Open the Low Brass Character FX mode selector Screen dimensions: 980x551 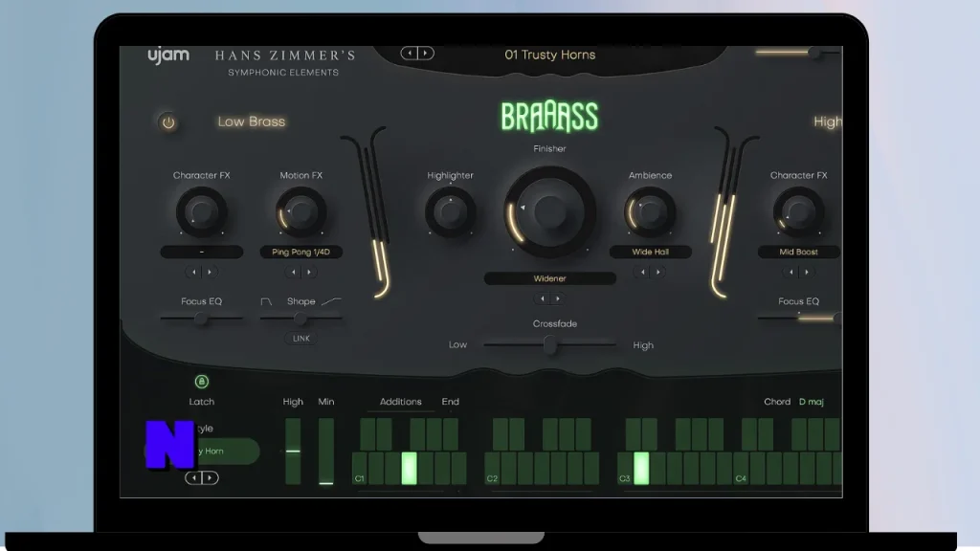tap(201, 252)
